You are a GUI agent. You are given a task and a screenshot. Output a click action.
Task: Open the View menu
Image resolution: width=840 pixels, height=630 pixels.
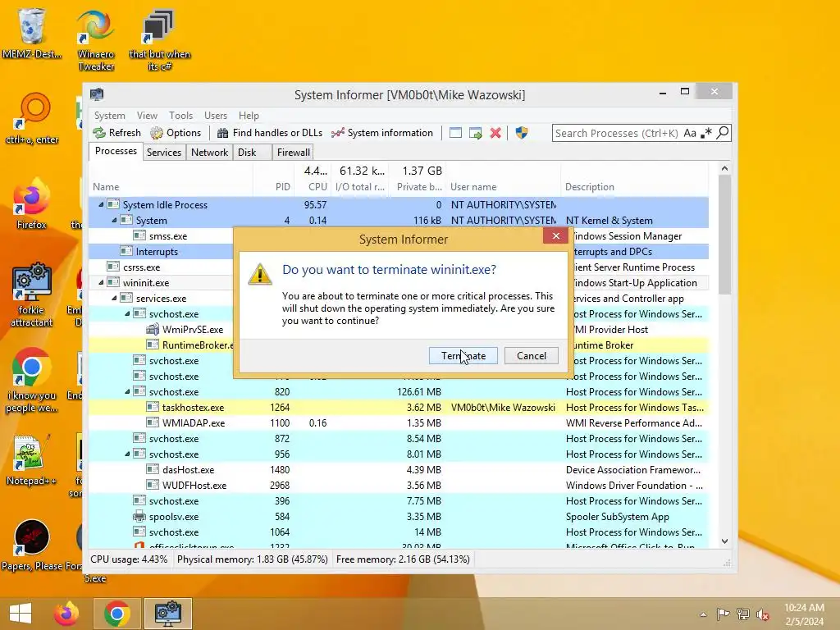147,116
